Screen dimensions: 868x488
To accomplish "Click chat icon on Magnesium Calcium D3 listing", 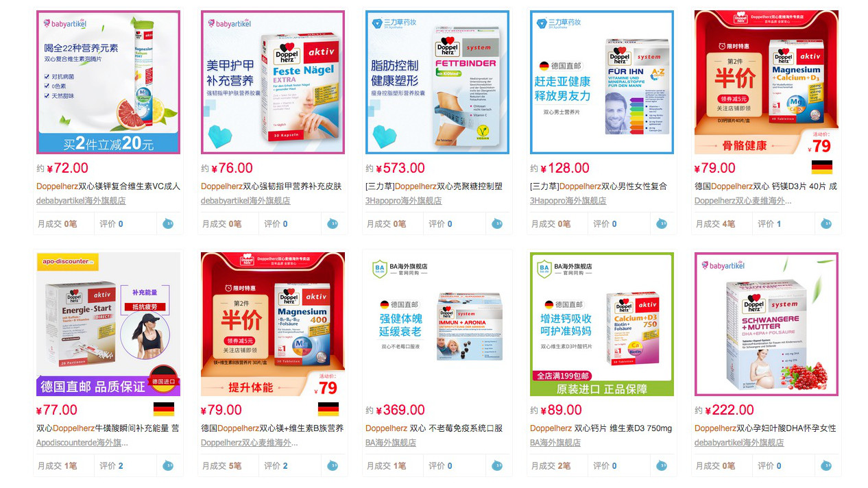I will coord(826,223).
